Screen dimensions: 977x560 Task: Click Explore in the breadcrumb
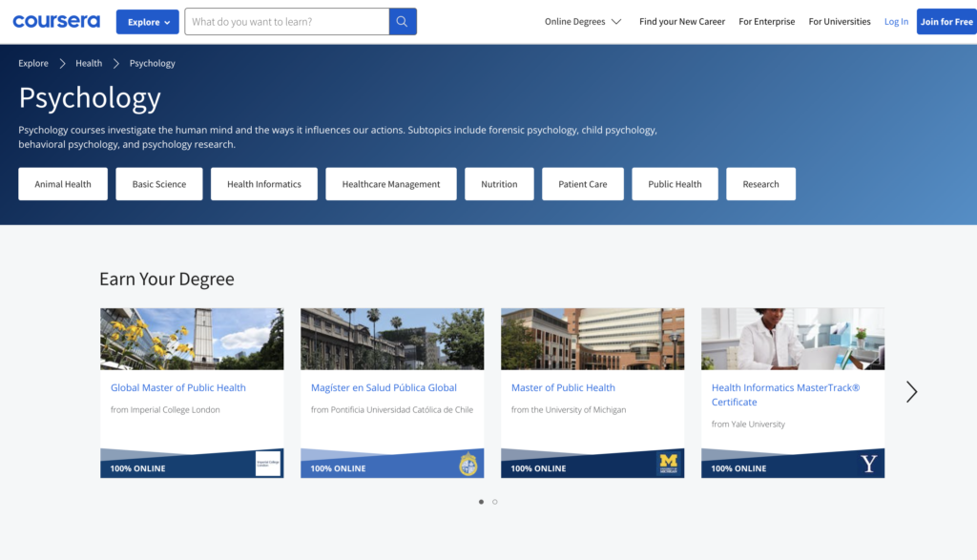33,63
